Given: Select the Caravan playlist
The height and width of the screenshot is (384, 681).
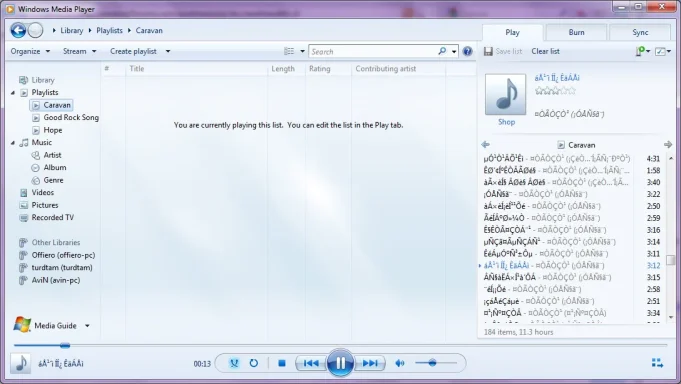Looking at the screenshot, I should [x=57, y=105].
